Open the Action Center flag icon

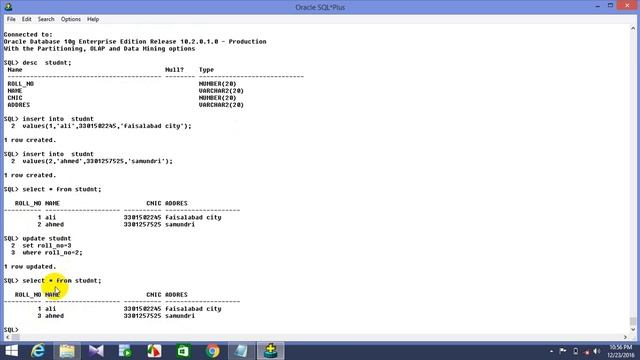point(563,351)
